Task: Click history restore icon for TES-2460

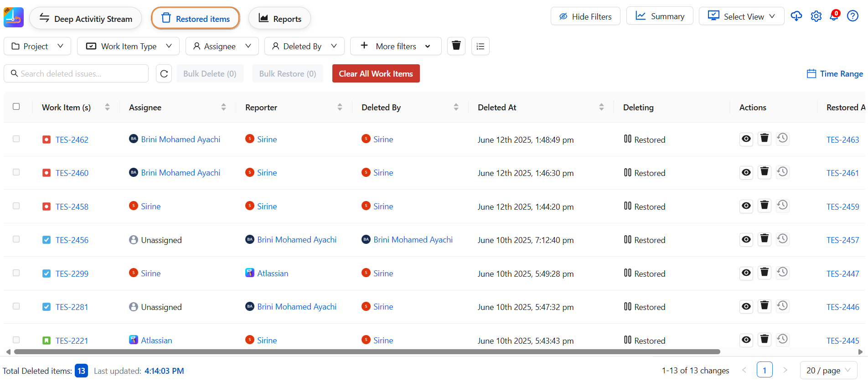Action: [x=782, y=172]
